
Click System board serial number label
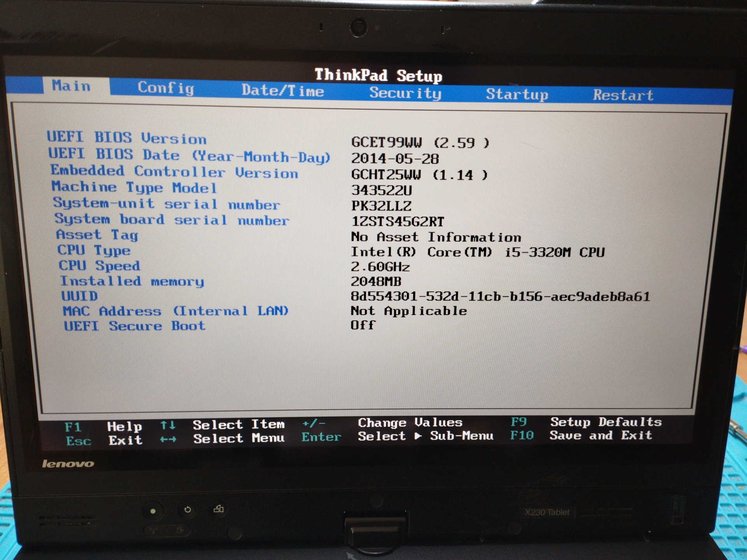coord(172,219)
